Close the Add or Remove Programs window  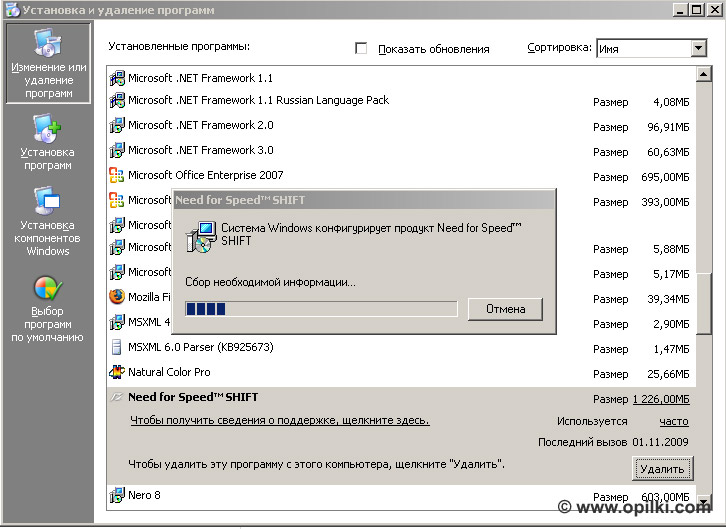pos(714,10)
